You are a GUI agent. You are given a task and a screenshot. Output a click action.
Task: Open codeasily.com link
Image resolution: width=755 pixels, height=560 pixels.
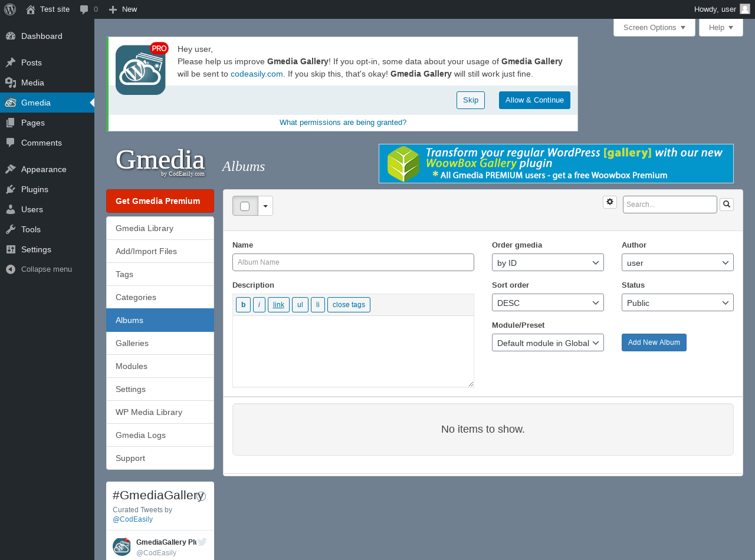(257, 74)
